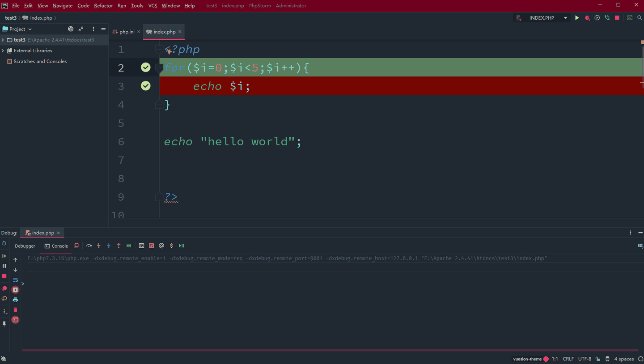The width and height of the screenshot is (644, 364).
Task: Switch to the Debugger view button
Action: pos(25,245)
